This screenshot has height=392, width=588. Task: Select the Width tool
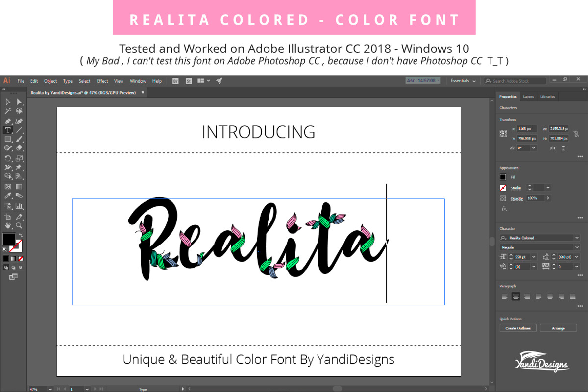pos(8,167)
